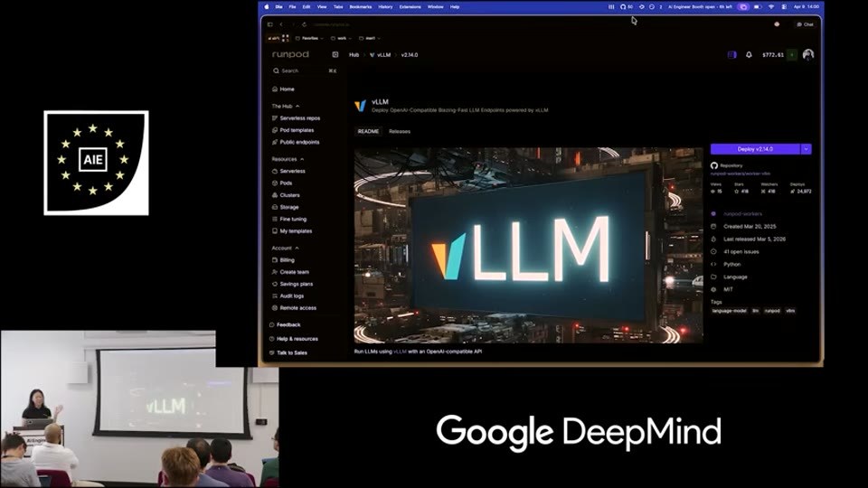Click the battery status icon
The image size is (868, 488).
coord(758,6)
